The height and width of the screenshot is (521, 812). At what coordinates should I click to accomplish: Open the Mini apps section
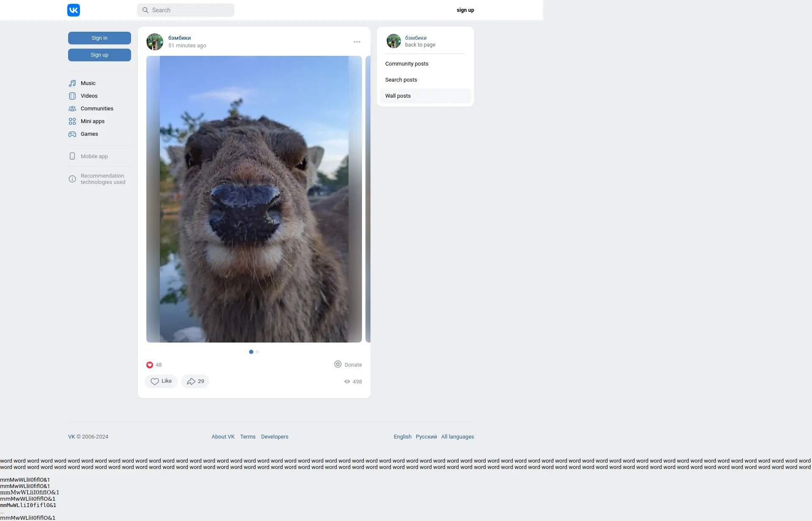pyautogui.click(x=92, y=121)
